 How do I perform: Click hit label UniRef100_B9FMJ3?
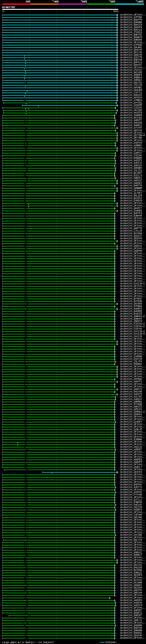(131, 63)
